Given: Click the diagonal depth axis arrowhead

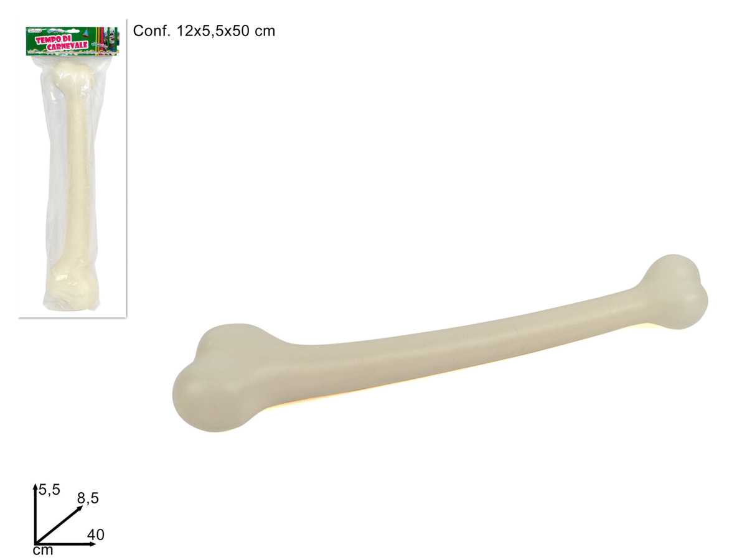Looking at the screenshot, I should pos(80,508).
